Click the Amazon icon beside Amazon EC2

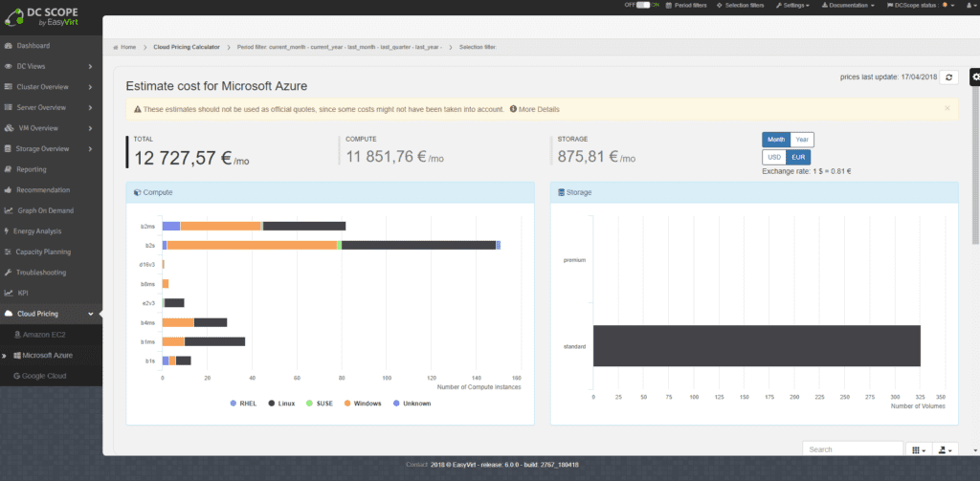click(17, 335)
